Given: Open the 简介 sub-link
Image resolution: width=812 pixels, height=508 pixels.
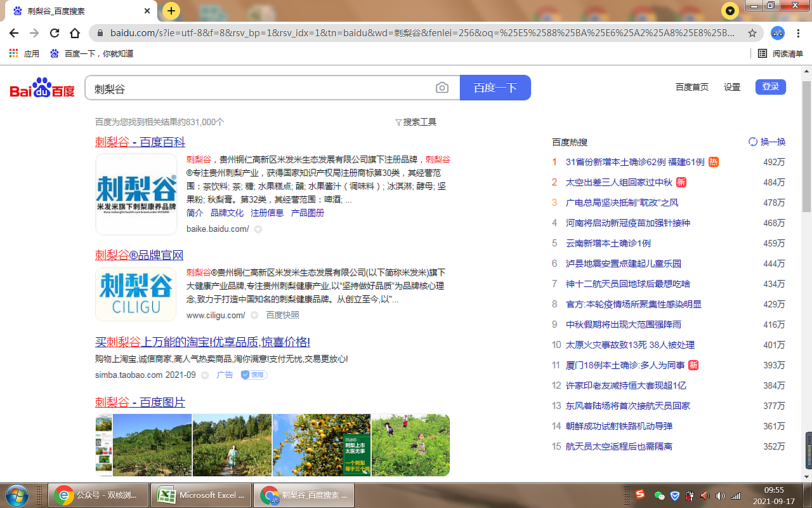Looking at the screenshot, I should coord(195,213).
